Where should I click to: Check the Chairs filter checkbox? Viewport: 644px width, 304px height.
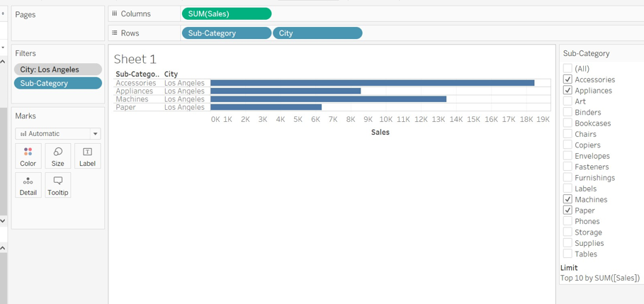coord(567,133)
